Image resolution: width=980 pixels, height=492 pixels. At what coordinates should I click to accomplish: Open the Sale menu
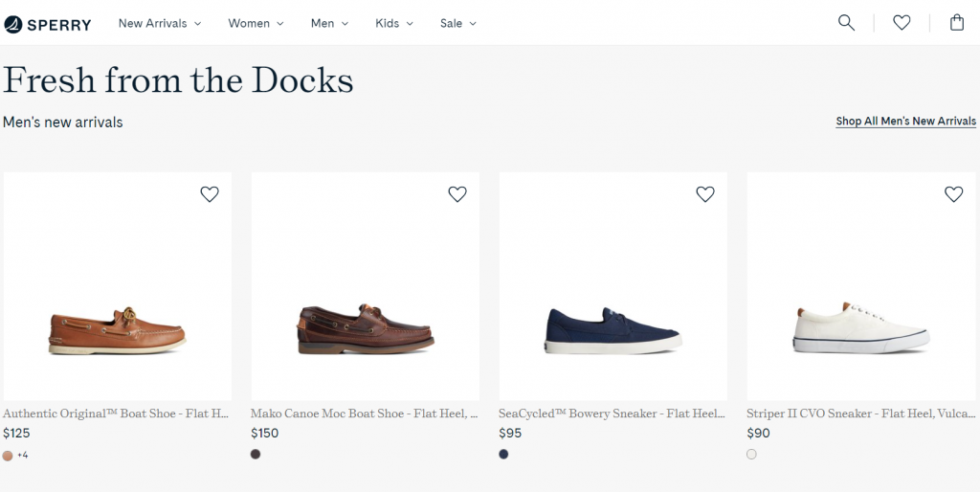pos(458,23)
